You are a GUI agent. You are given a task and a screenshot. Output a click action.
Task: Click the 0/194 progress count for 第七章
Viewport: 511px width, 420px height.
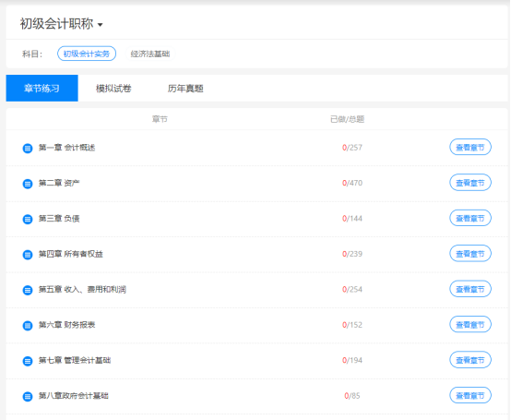[352, 360]
